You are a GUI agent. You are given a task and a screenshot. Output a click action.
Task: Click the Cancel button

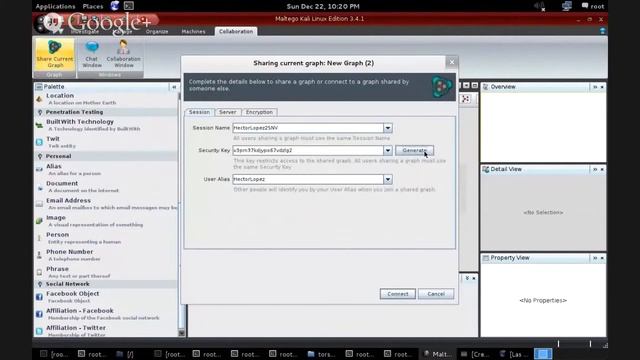(x=436, y=294)
